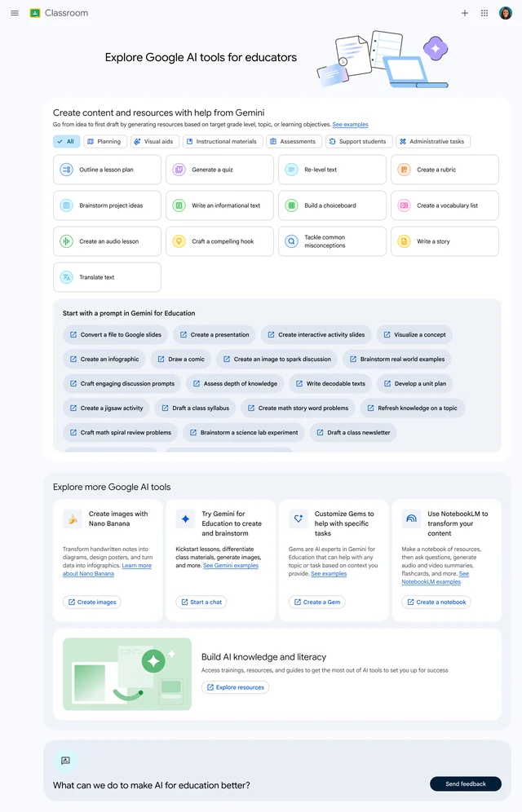The image size is (522, 812).
Task: Open Refresh knowledge on a topic prompt
Action: 412,408
